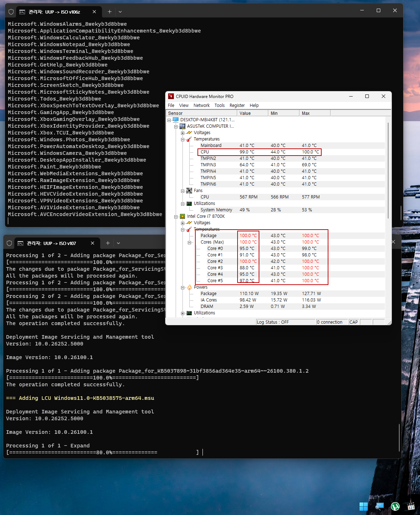420x515 pixels.
Task: Click the Intel Core i7 8700K chip icon
Action: point(182,216)
